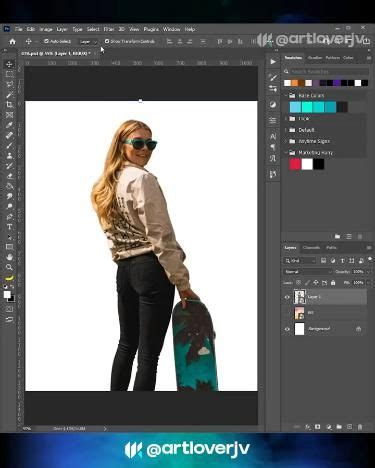The height and width of the screenshot is (468, 375).
Task: Toggle pixel layer filter in Layers panel
Action: [323, 261]
